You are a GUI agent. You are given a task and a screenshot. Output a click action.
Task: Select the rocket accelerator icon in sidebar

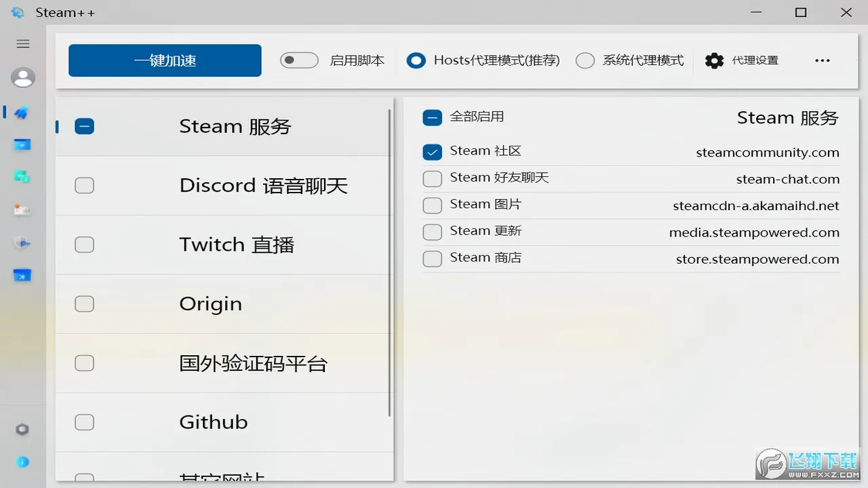(x=22, y=113)
